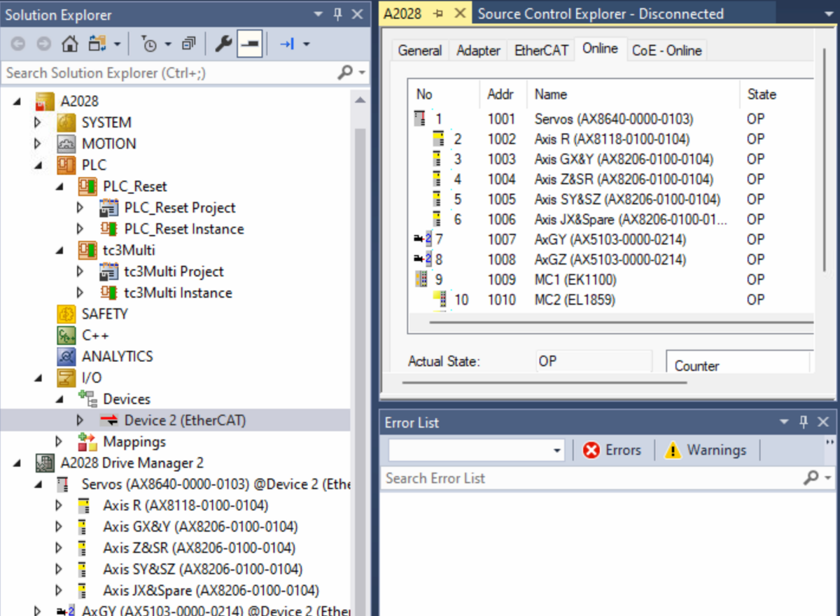Open Properties with the wrench icon
This screenshot has height=616, width=840.
tap(223, 45)
